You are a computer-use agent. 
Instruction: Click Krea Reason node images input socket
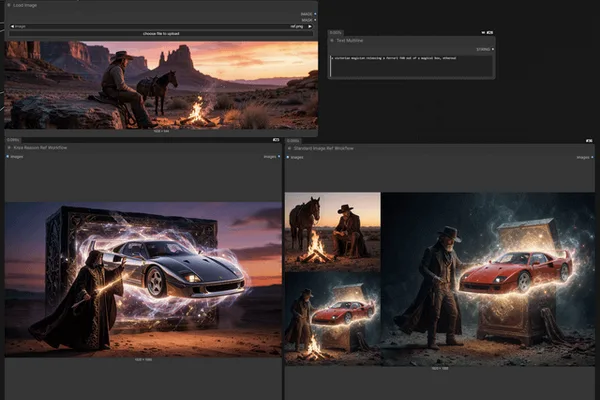tap(8, 157)
